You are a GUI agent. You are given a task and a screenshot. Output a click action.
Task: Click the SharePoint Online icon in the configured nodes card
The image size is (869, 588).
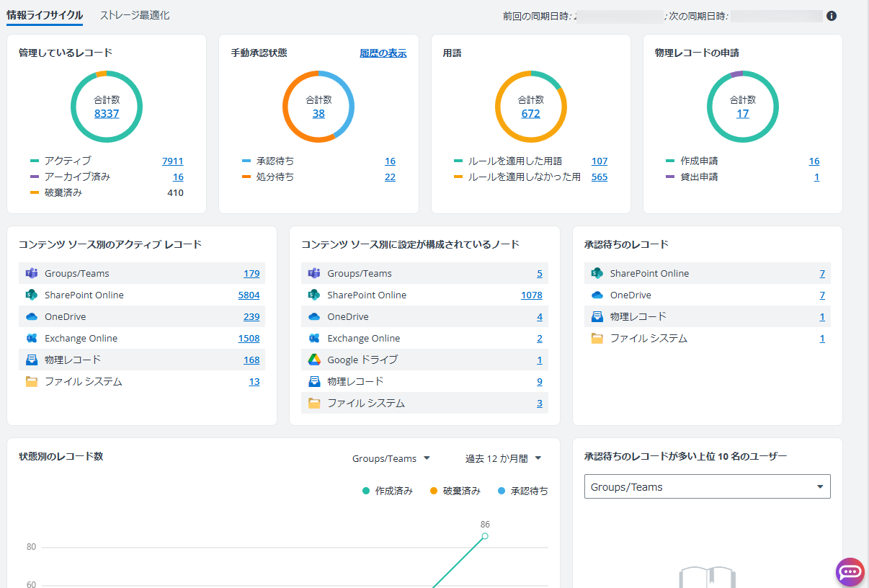(x=314, y=295)
